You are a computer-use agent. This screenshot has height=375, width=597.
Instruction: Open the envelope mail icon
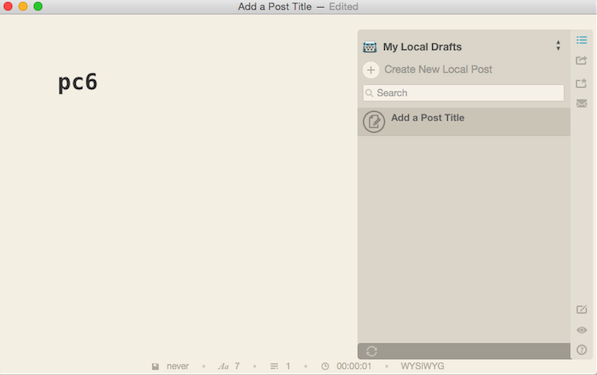pos(581,103)
